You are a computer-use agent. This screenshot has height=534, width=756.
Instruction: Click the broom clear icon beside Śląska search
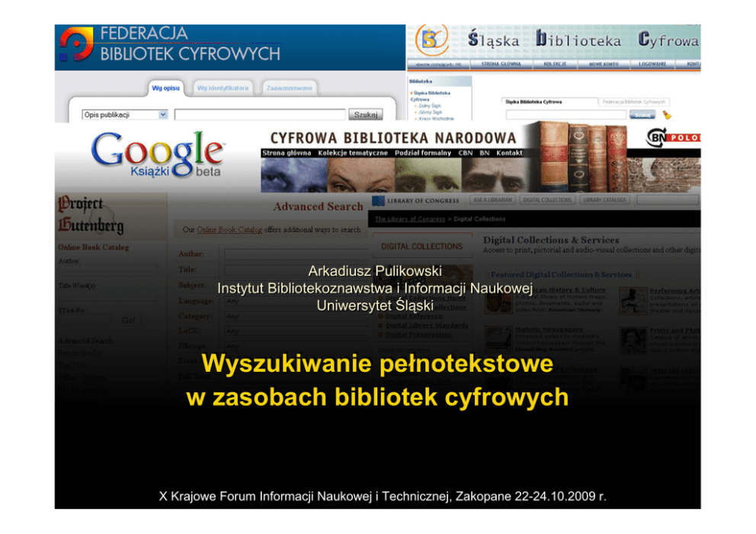click(667, 115)
